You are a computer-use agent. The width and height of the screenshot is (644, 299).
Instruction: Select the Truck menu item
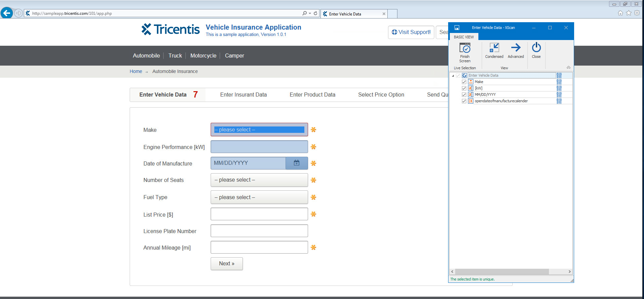175,56
